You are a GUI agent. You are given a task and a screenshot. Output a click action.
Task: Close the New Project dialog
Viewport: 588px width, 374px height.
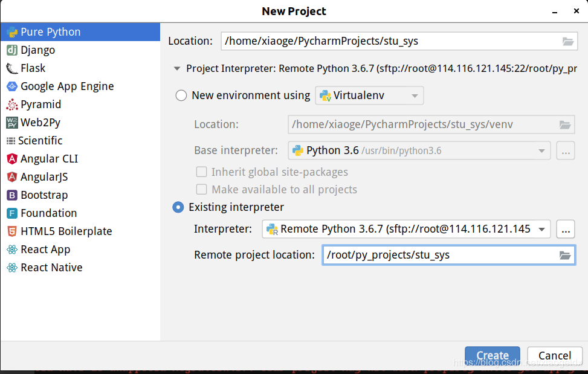click(x=577, y=11)
